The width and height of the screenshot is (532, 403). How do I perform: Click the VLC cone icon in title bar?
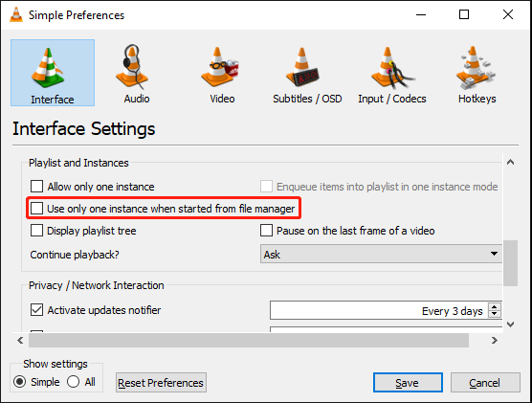(x=16, y=15)
